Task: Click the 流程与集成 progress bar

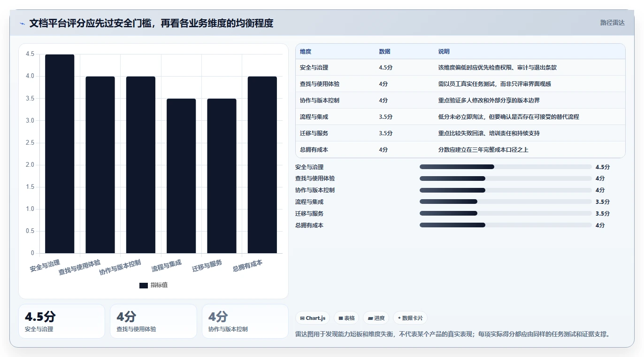Action: tap(506, 202)
